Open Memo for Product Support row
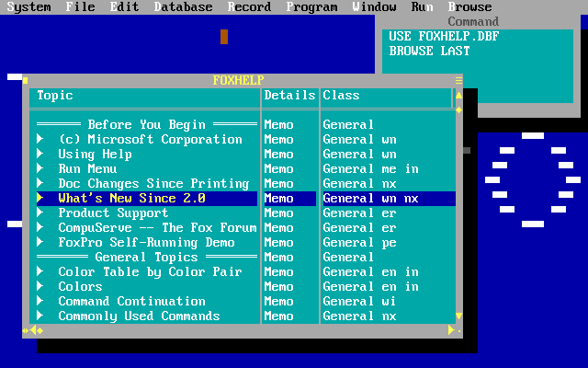588x368 pixels. [x=278, y=213]
